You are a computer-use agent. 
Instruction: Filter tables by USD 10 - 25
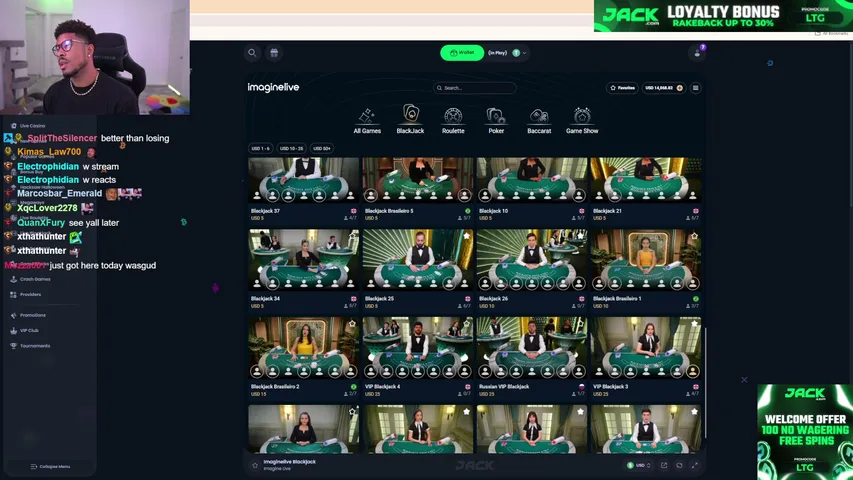point(291,148)
